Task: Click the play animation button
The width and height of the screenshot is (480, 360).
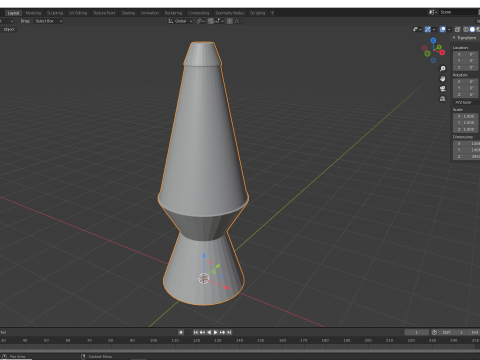Action: pyautogui.click(x=215, y=332)
